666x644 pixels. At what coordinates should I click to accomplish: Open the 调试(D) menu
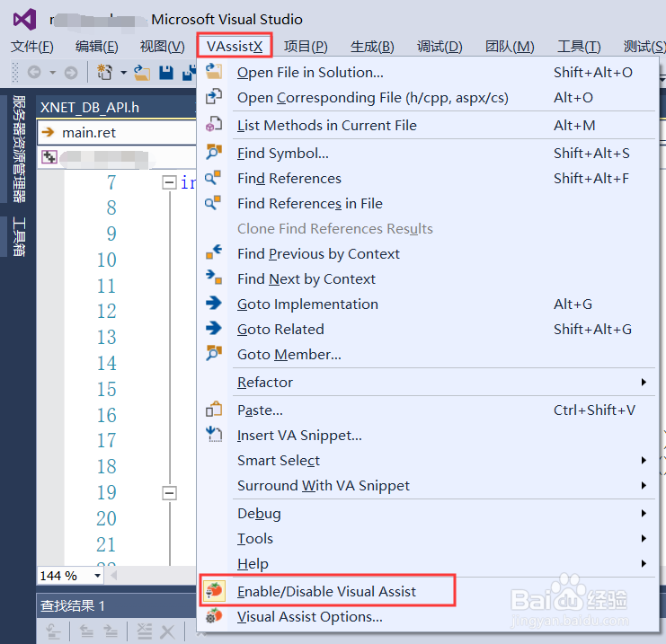point(440,46)
